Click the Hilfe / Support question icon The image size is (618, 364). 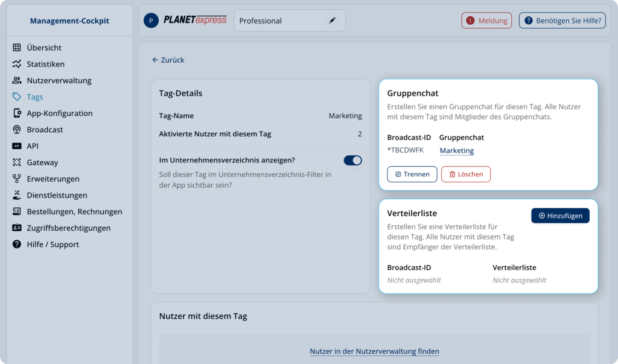coord(16,244)
